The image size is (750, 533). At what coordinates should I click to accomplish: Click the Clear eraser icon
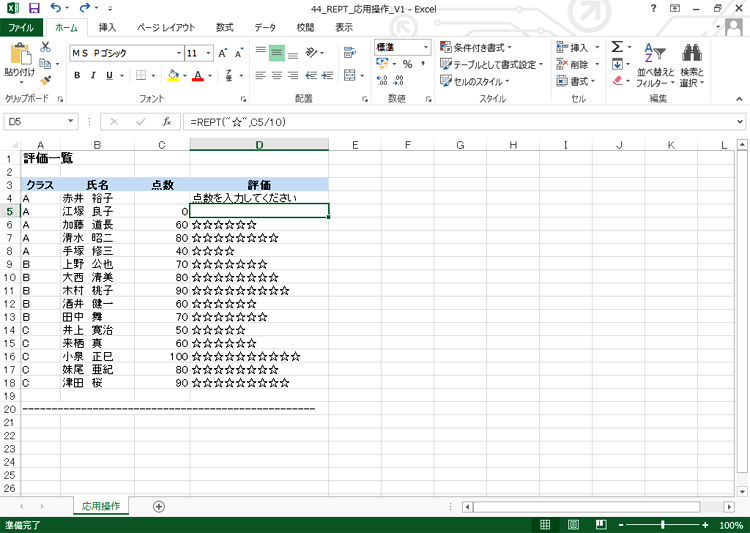click(x=618, y=80)
